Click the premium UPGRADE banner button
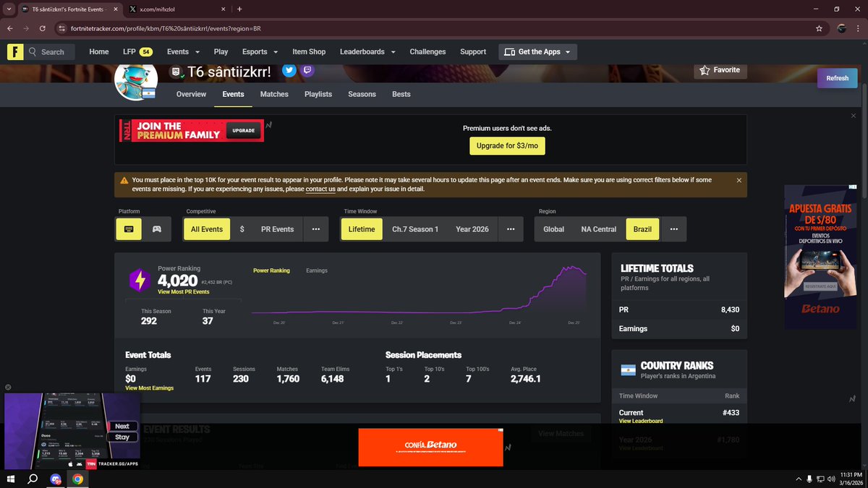 [243, 131]
